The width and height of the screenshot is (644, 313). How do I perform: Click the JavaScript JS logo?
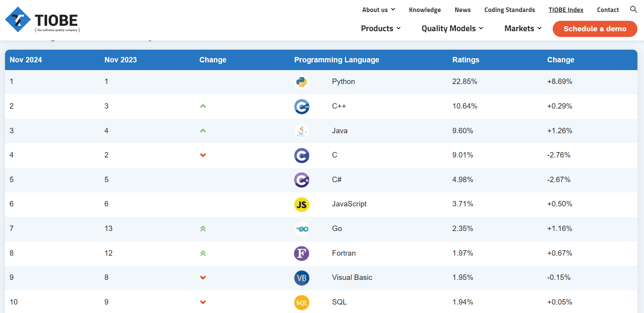coord(302,204)
